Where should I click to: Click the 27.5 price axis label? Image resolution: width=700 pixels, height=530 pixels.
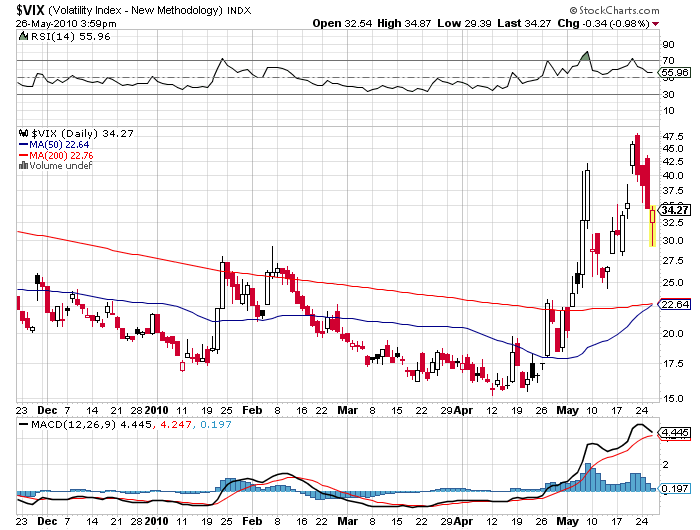673,261
